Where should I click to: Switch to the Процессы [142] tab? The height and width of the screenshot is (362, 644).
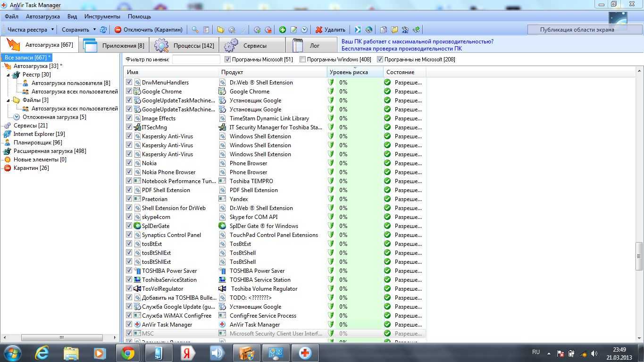[184, 45]
